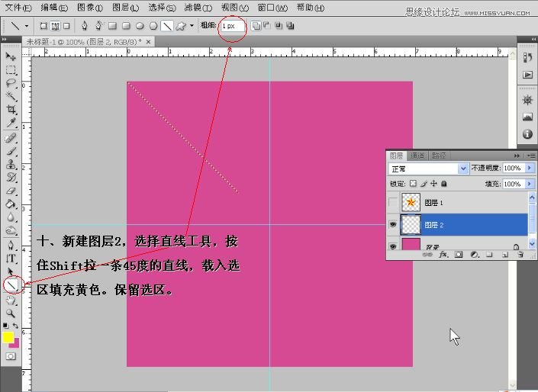Choose Custom Shape in options bar
538x392 pixels.
click(x=181, y=26)
